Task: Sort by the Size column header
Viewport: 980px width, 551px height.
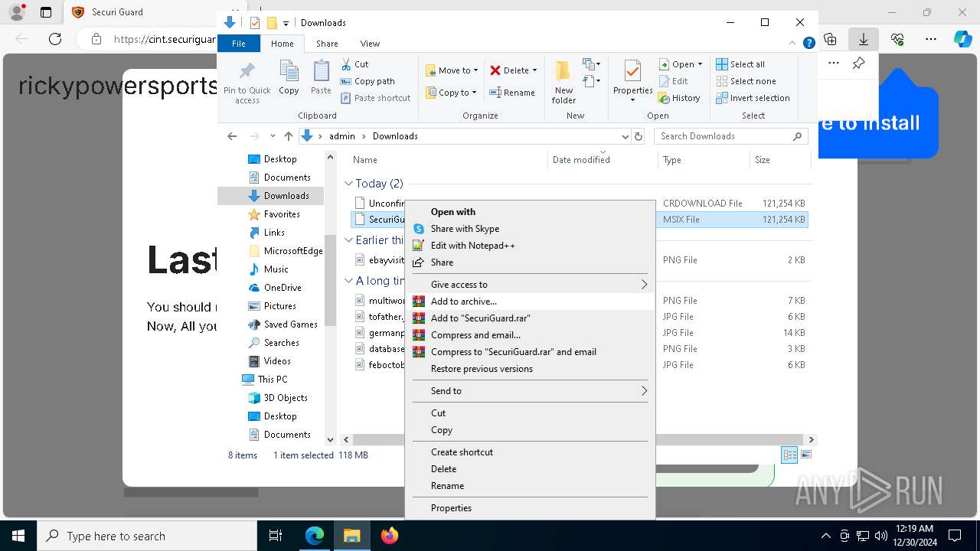Action: (779, 160)
